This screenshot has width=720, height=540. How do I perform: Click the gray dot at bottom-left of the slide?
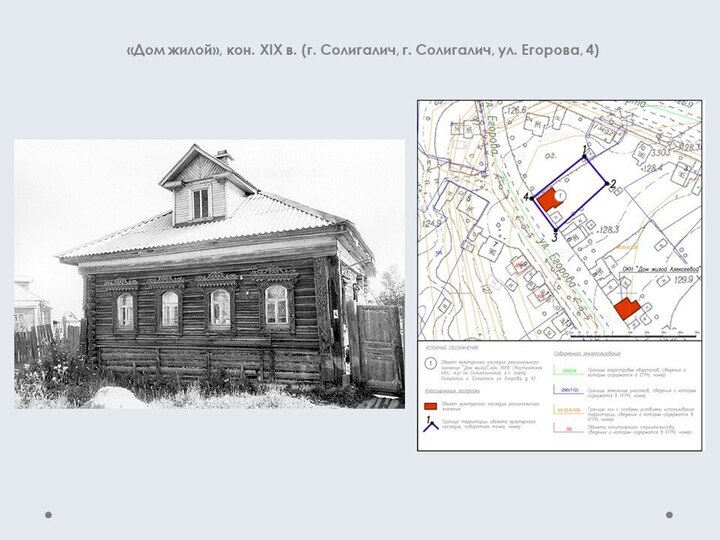48,515
